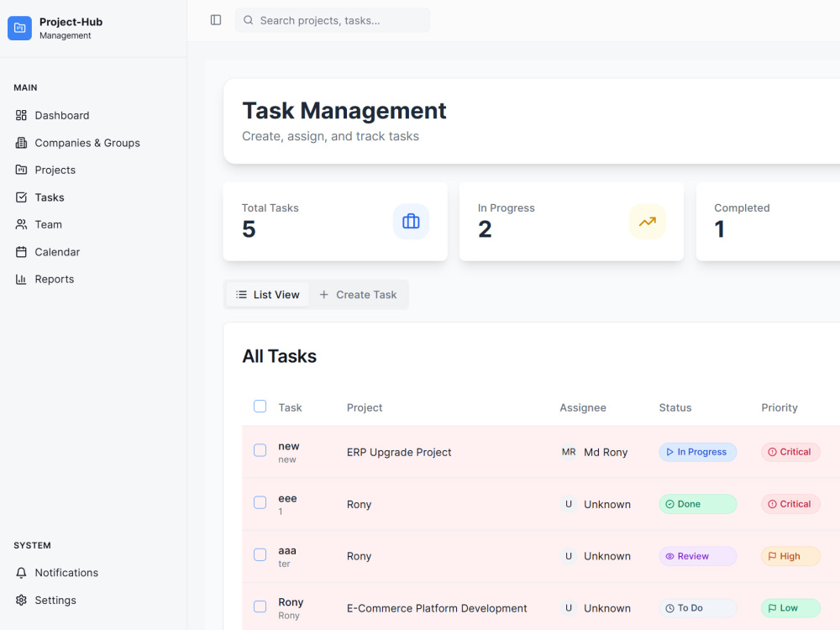Click the Dashboard grid icon
The height and width of the screenshot is (630, 840).
click(x=21, y=115)
